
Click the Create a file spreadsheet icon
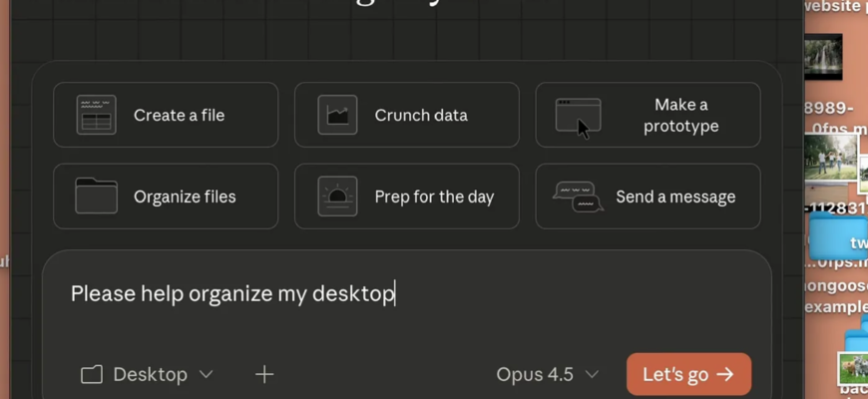96,116
